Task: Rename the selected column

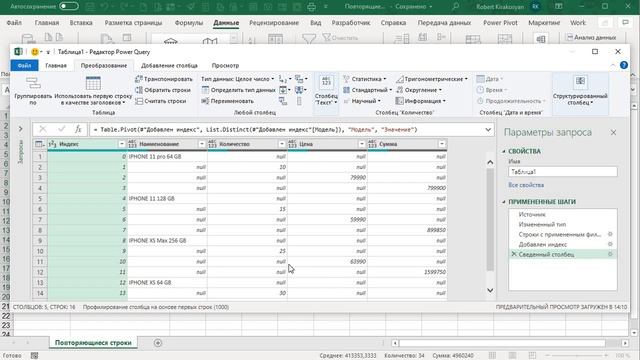Action: (227, 101)
